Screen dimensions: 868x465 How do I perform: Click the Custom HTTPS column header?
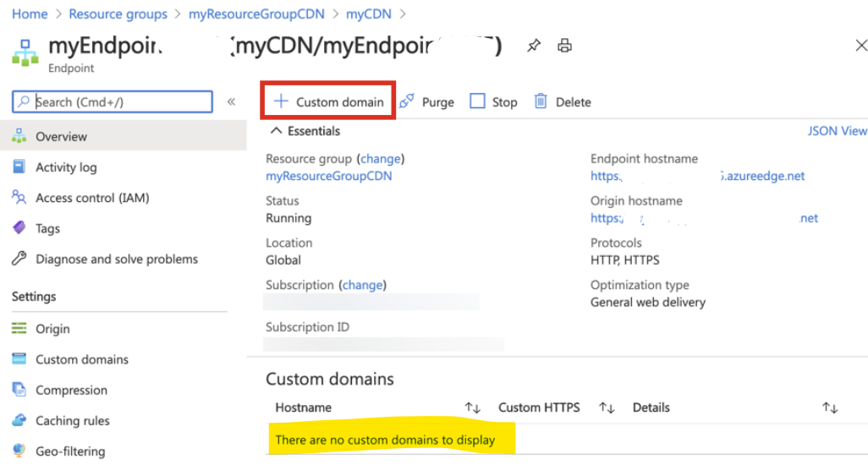point(539,408)
